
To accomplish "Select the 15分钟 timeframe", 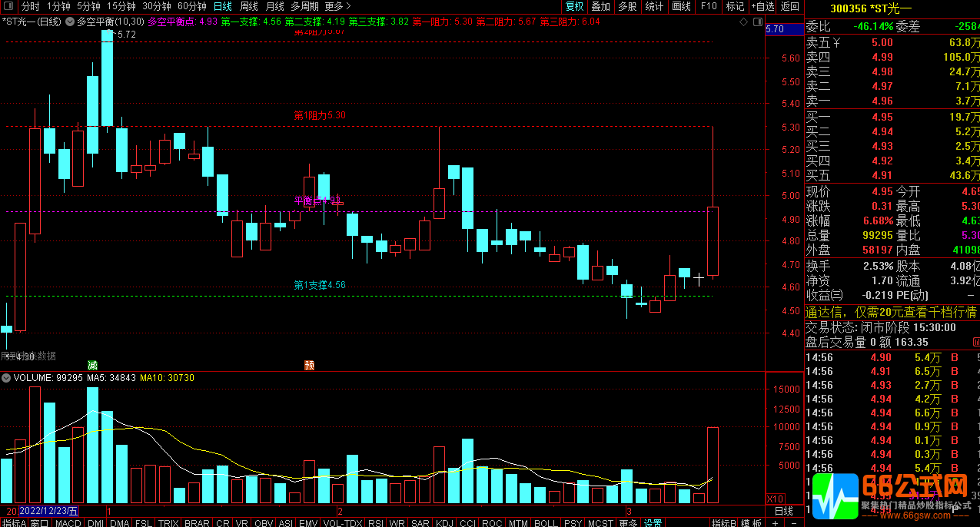I will click(x=121, y=6).
